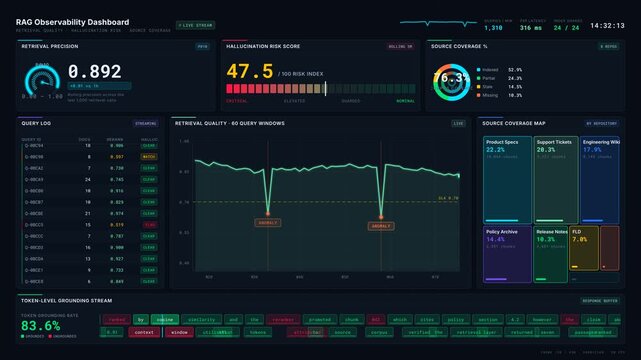This screenshot has height=360, width=641.
Task: Click the 'similarity' token chip
Action: point(202,320)
